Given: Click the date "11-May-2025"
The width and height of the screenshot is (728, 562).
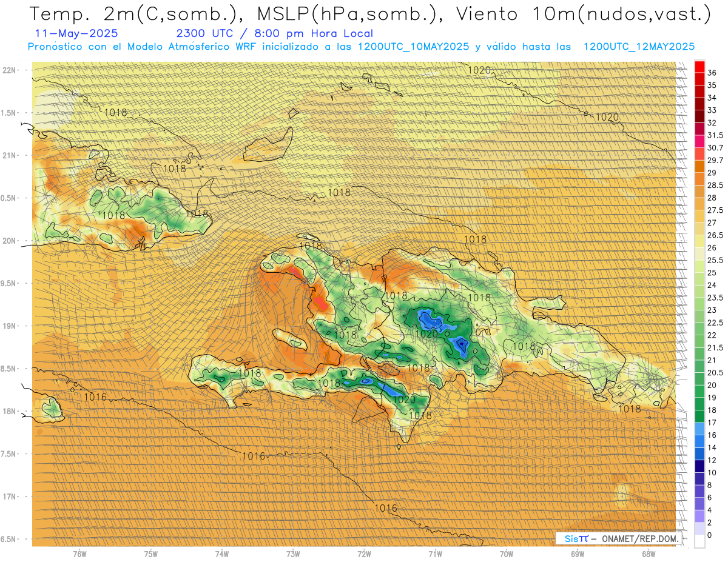Looking at the screenshot, I should tap(77, 34).
